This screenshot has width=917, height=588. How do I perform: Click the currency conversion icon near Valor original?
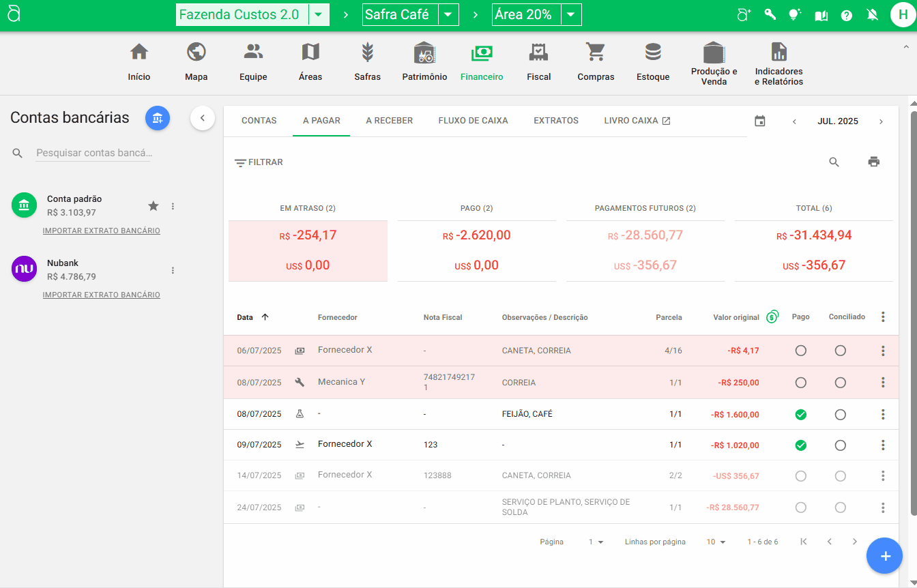pos(772,317)
